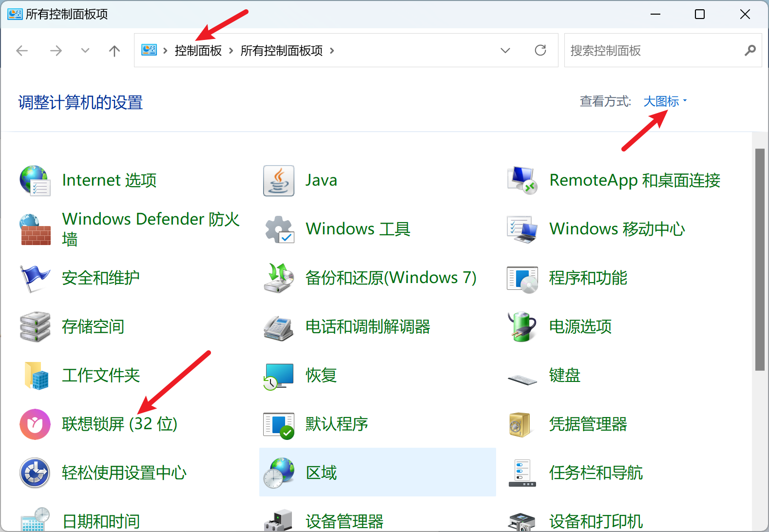The image size is (769, 532).
Task: Expand the chevron after 控制面板 breadcrumb
Action: pos(231,51)
